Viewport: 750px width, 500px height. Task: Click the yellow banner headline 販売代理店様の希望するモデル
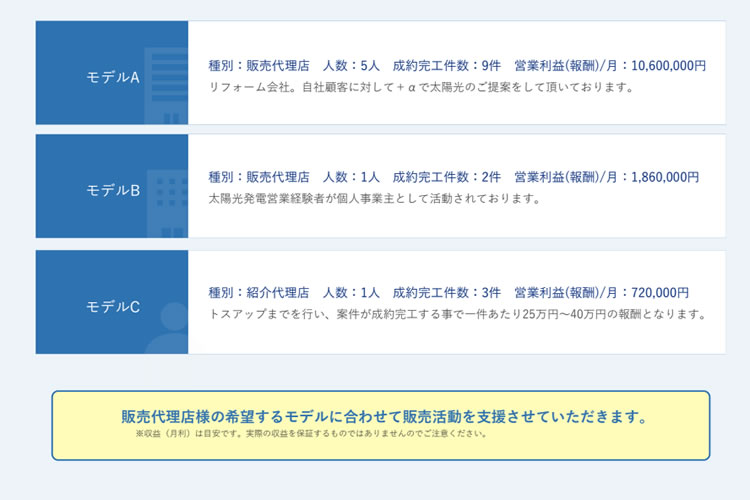(385, 416)
